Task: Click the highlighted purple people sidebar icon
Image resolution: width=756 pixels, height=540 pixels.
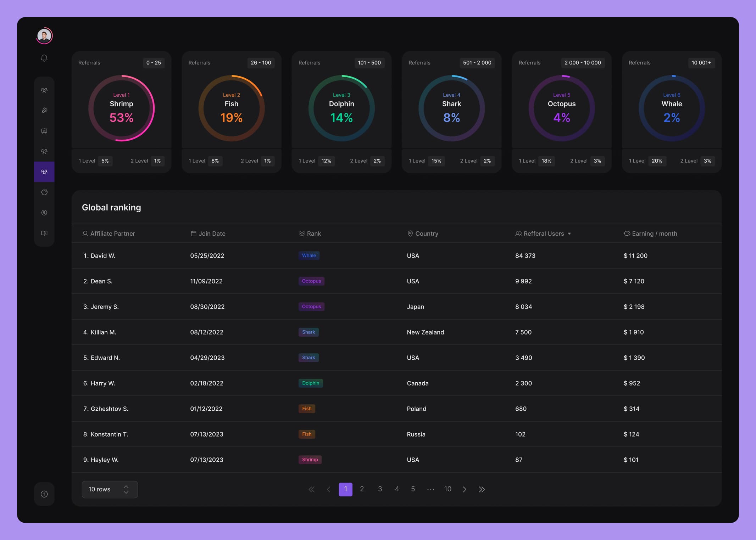Action: (44, 172)
